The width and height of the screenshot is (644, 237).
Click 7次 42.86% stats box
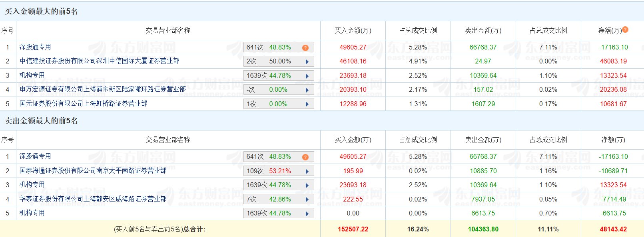click(279, 199)
